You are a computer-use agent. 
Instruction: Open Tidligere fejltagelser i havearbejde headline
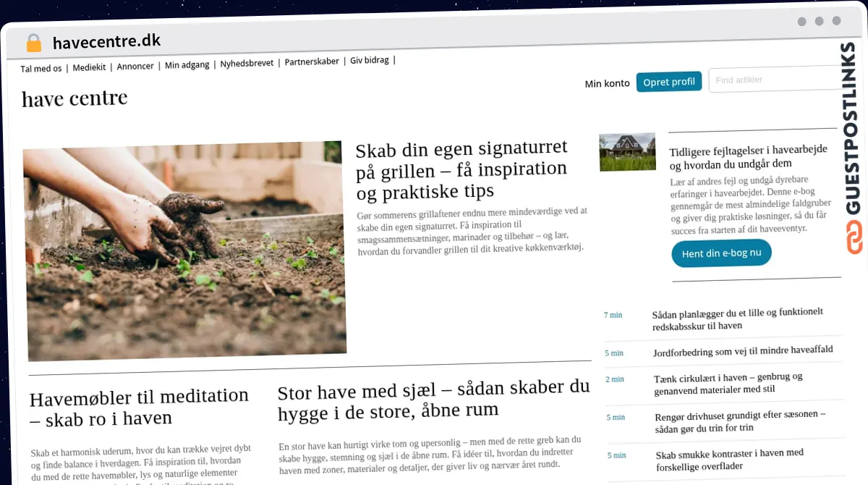click(x=748, y=157)
